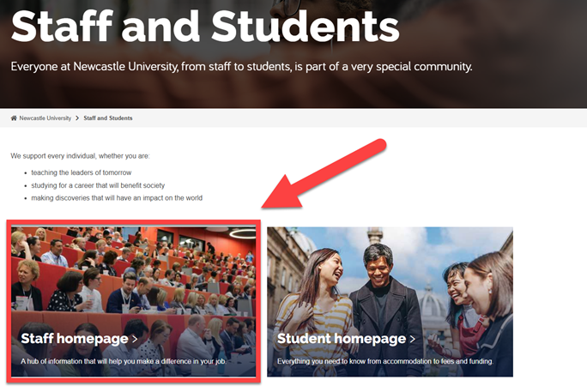Click 'Everyone at Newcastle University' tagline text
Viewport: 587px width, 392px height.
point(241,67)
